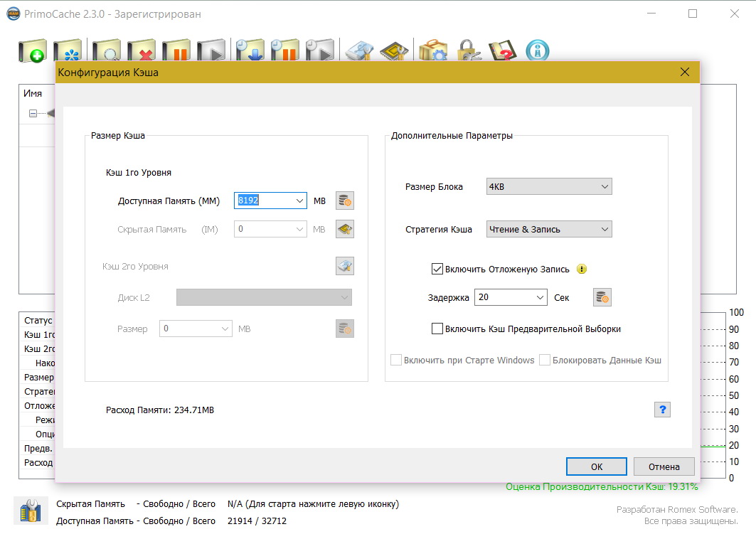Click the Кэш 1го Уровня label
Viewport: 756px width, 539px height.
[x=139, y=173]
